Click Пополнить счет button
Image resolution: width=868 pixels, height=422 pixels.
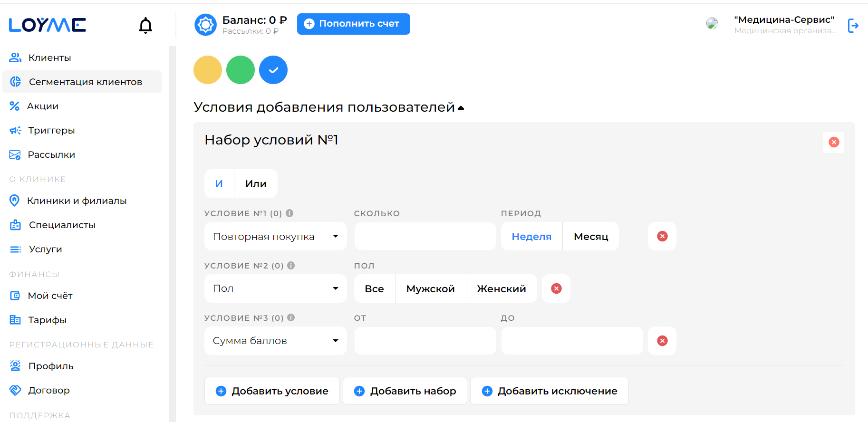[x=354, y=24]
